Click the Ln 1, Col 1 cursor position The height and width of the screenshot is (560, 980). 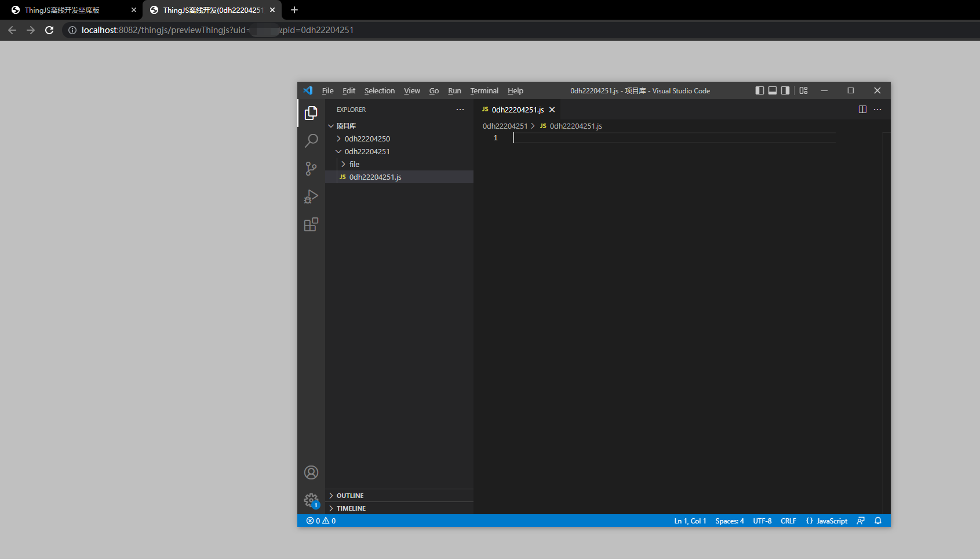point(690,521)
